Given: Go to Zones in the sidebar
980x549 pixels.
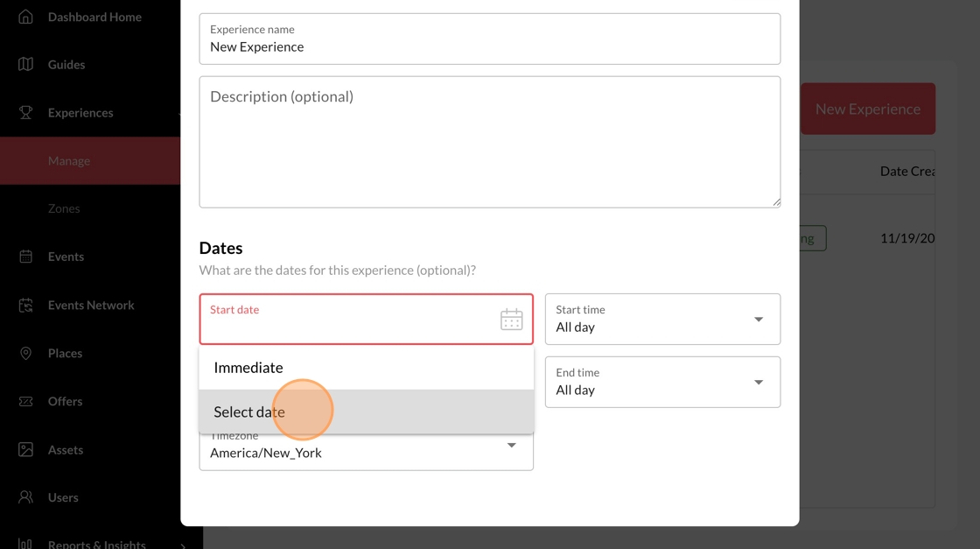Looking at the screenshot, I should pos(64,208).
